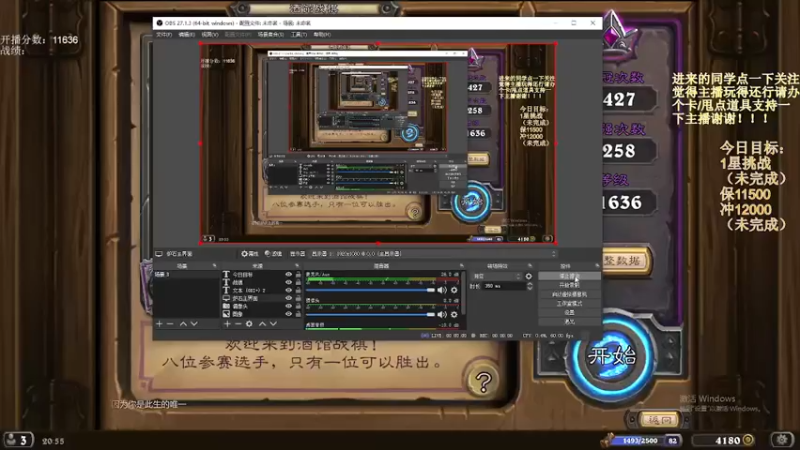800x450 pixels.
Task: Open scene transition properties gear
Action: click(x=529, y=276)
